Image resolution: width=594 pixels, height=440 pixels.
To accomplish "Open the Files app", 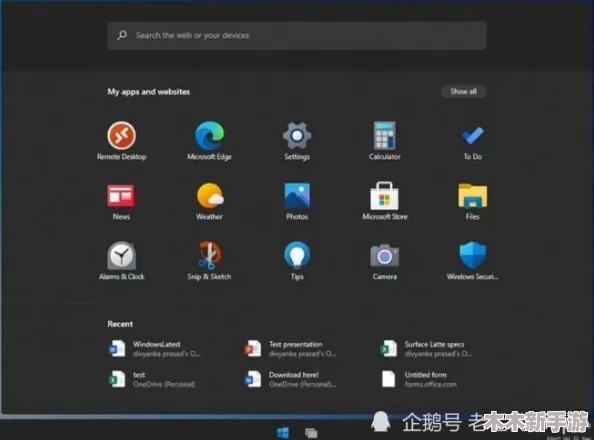I will [472, 202].
